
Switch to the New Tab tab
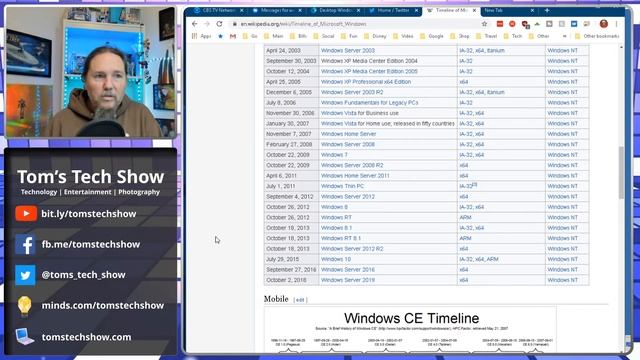509,10
